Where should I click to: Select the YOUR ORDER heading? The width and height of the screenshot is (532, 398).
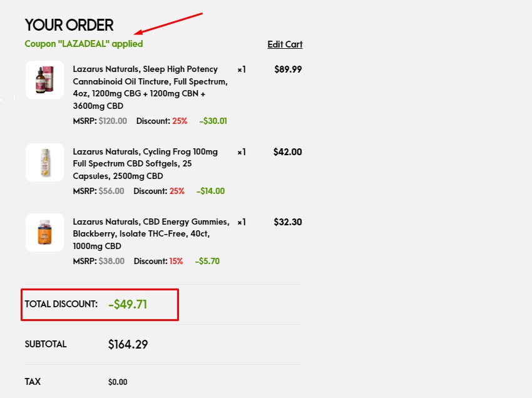click(69, 25)
